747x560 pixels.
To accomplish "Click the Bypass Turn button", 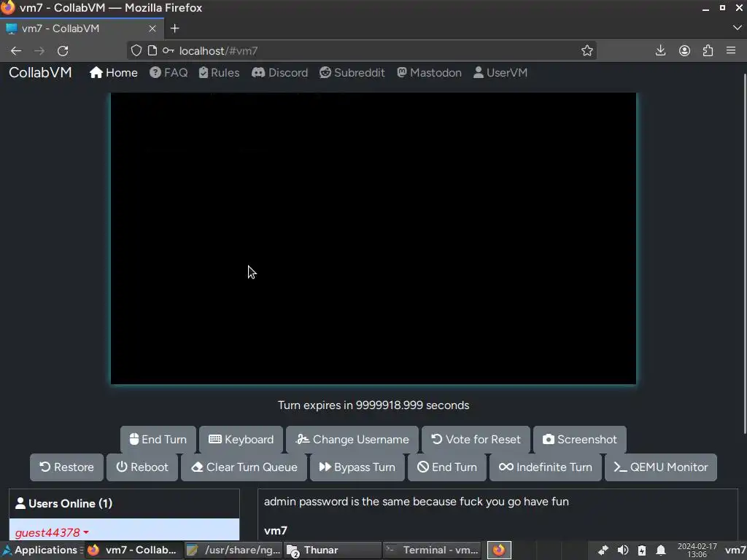I will pos(357,467).
